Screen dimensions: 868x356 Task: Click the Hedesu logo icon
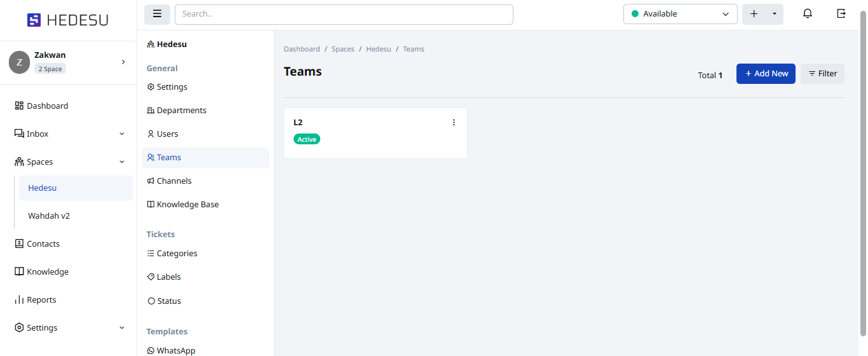pyautogui.click(x=34, y=20)
